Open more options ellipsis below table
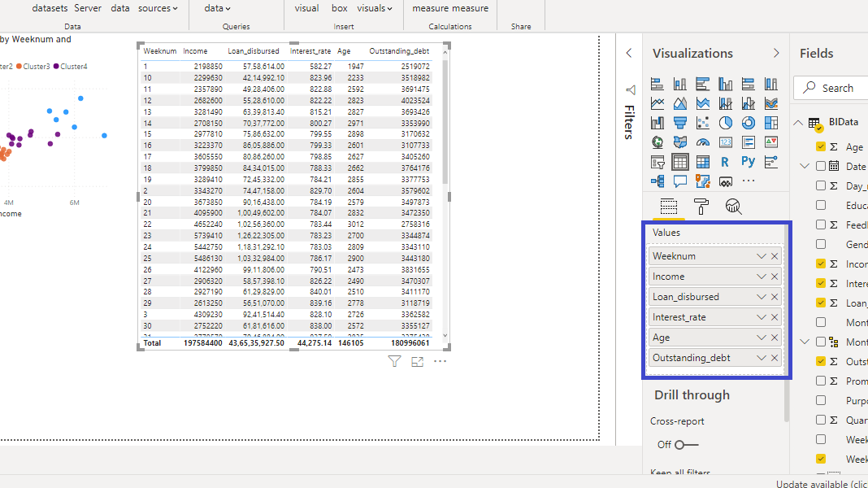Viewport: 868px width, 488px height. click(440, 362)
